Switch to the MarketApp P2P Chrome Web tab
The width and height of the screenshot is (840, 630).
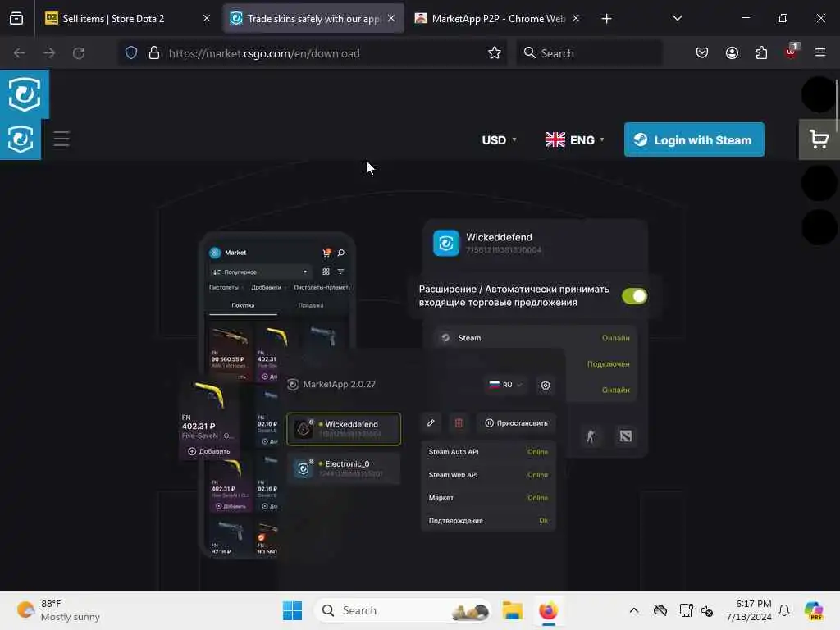pyautogui.click(x=498, y=18)
